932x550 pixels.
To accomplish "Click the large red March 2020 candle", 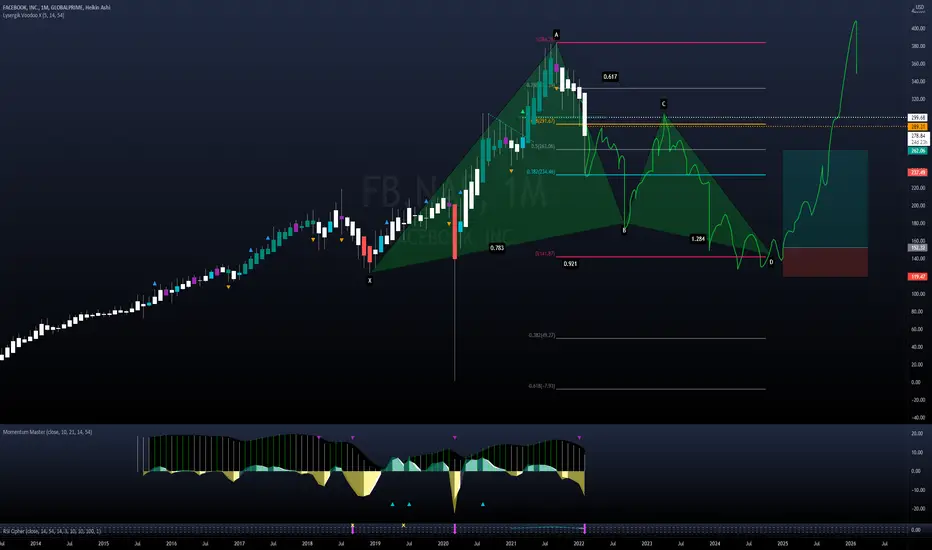I will click(455, 231).
